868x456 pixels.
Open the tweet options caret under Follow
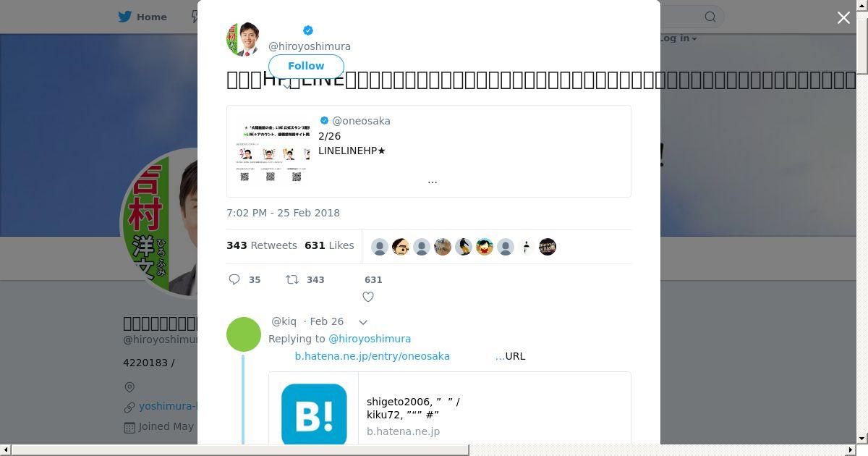[287, 86]
